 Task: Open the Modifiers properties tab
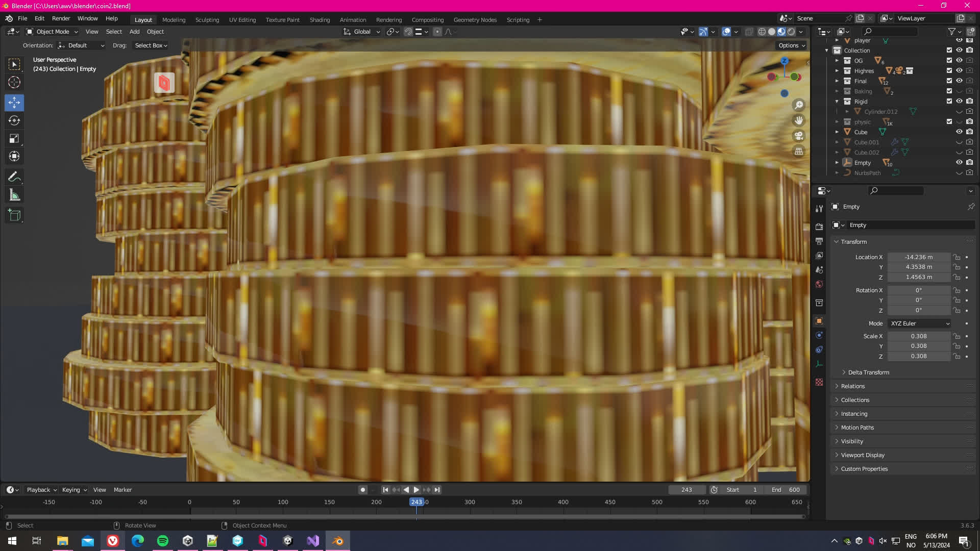tap(819, 335)
